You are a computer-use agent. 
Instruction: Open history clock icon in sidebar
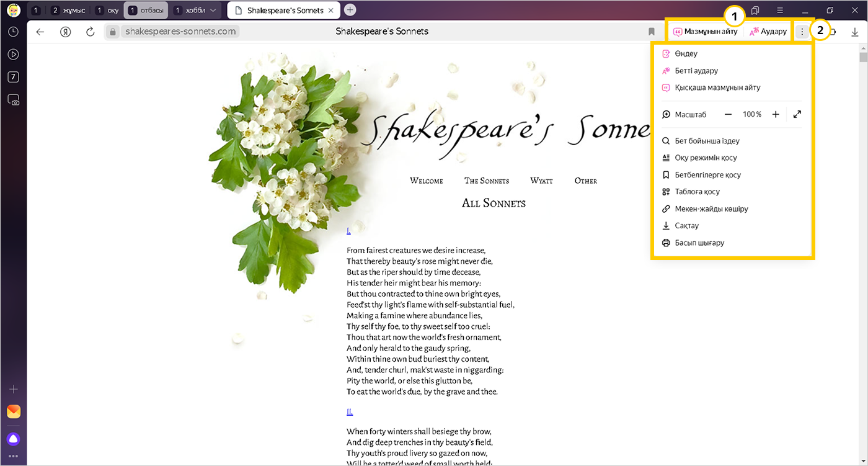click(13, 32)
